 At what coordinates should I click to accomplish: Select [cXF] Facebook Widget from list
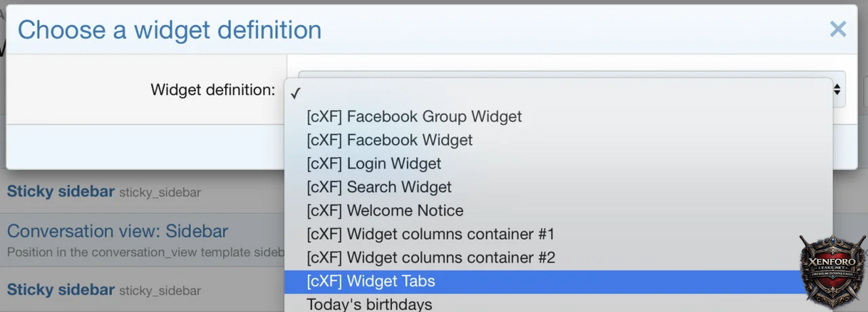[389, 140]
